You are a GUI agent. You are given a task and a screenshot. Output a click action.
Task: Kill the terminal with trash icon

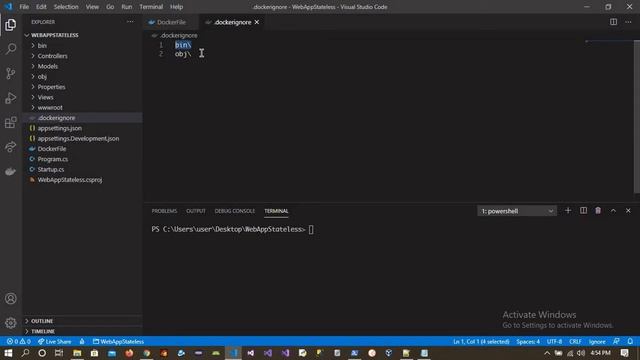coord(598,211)
